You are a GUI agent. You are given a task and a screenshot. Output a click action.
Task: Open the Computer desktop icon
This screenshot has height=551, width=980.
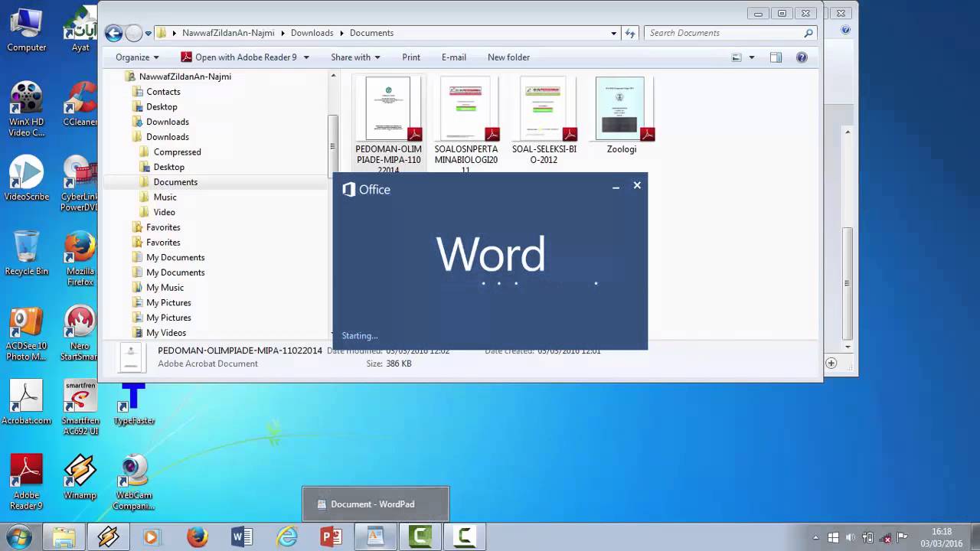(27, 31)
